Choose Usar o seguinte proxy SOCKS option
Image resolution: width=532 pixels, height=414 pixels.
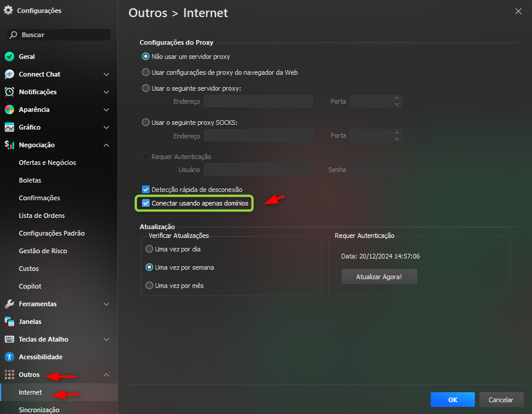coord(146,122)
